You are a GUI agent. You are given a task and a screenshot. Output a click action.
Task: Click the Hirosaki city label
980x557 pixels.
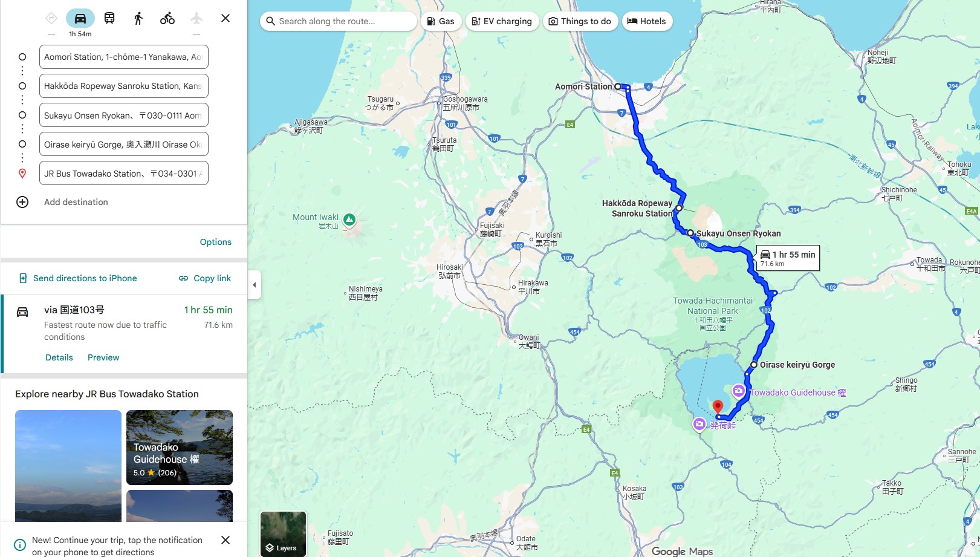450,272
